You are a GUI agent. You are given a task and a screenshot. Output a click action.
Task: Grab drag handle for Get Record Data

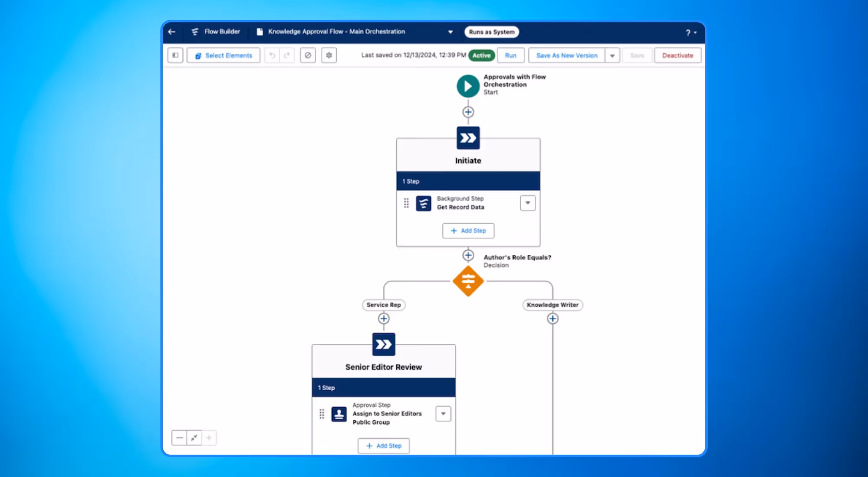tap(406, 203)
